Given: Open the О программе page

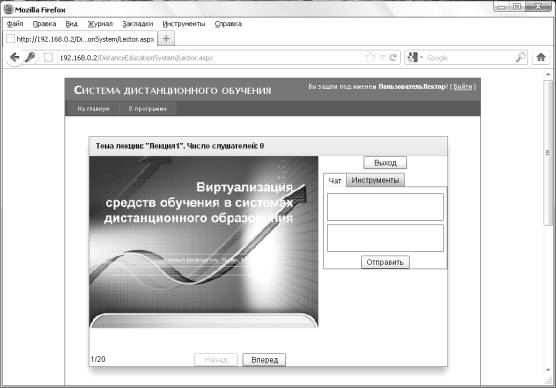Looking at the screenshot, I should 148,109.
